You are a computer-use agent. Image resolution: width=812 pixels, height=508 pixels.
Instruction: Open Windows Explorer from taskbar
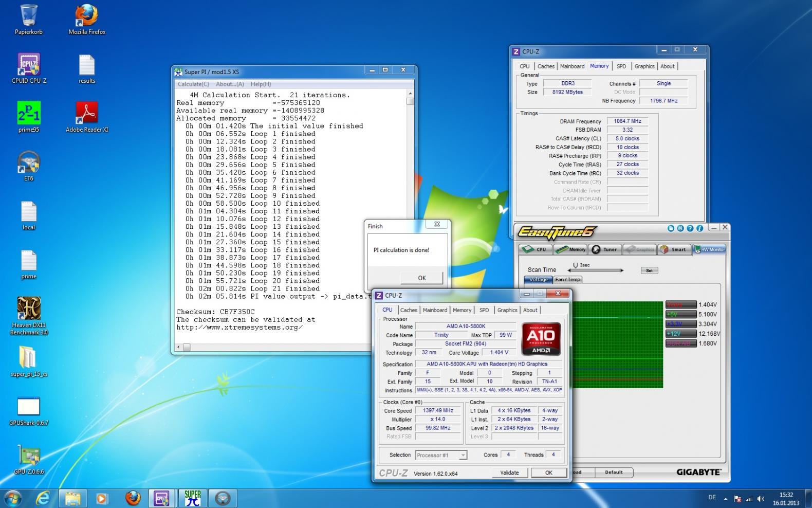(72, 498)
